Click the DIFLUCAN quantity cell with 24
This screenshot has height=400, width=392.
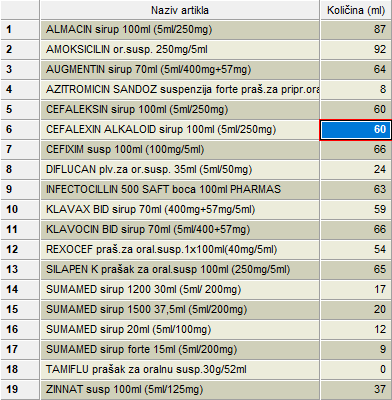356,170
